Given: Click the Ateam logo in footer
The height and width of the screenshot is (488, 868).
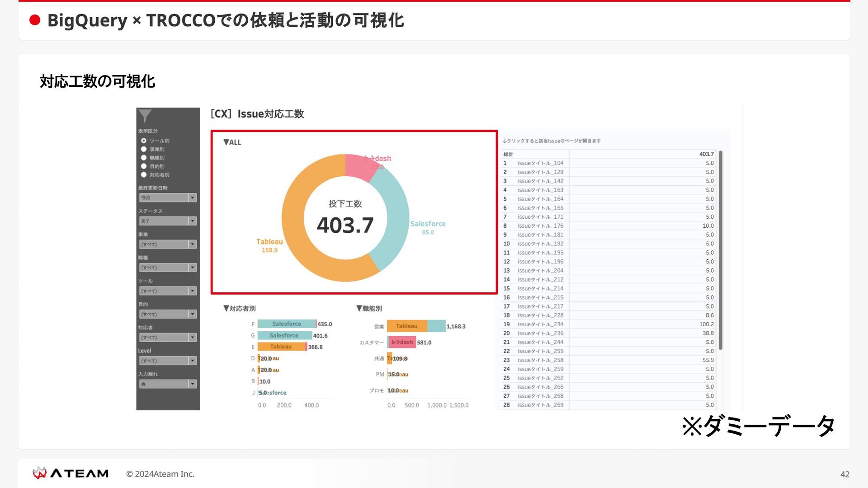Looking at the screenshot, I should pyautogui.click(x=70, y=473).
